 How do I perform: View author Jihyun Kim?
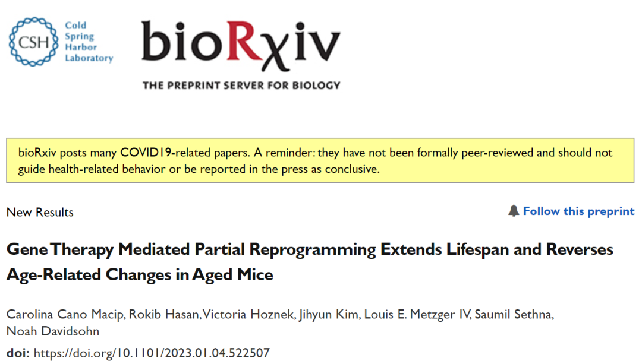click(329, 314)
